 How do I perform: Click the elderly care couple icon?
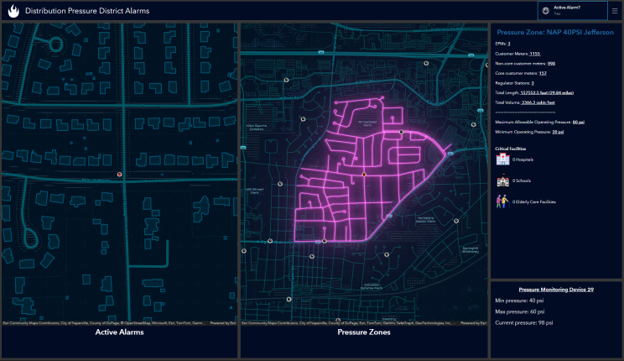point(502,201)
